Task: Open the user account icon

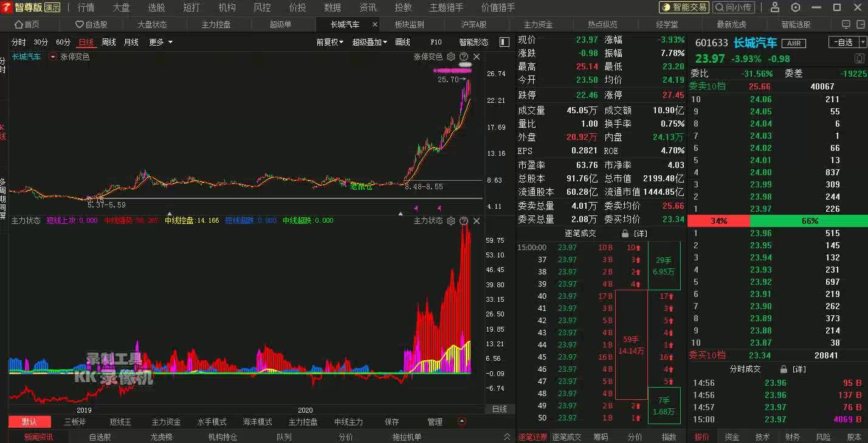Action: (x=775, y=7)
